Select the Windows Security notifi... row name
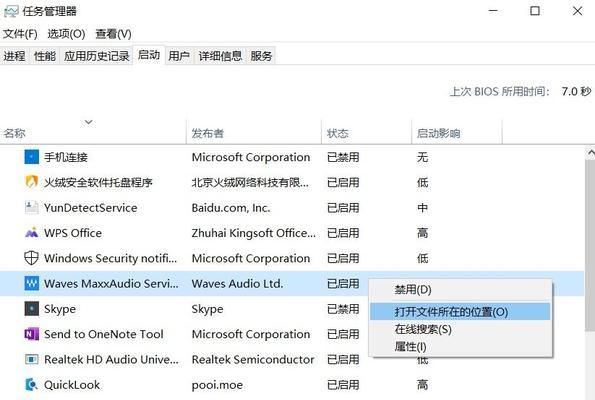This screenshot has height=400, width=595. click(x=110, y=258)
